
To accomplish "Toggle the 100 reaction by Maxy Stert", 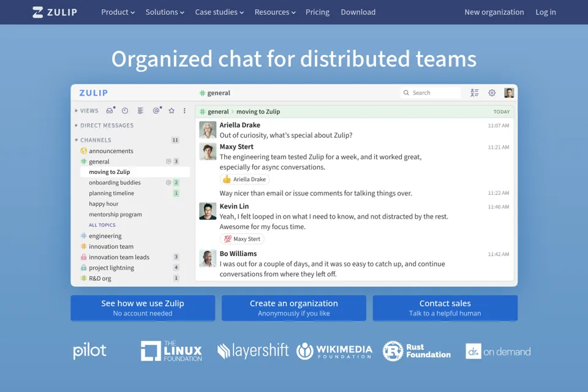I will 242,239.
